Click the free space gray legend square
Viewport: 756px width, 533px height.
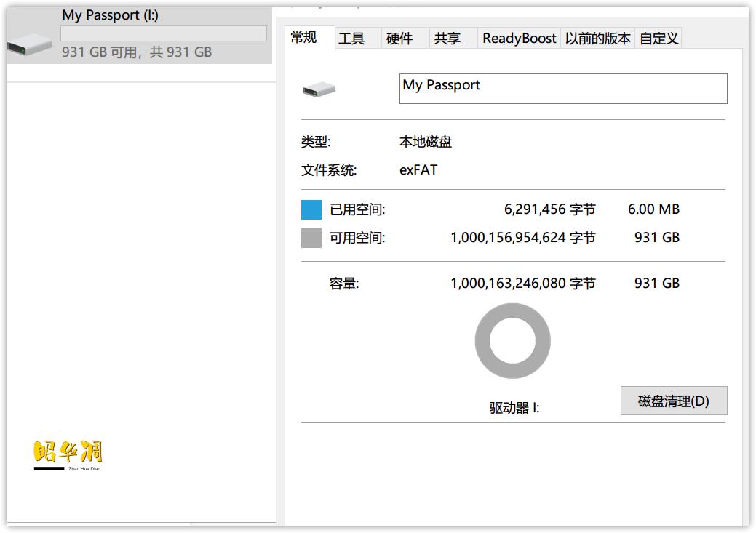(x=313, y=237)
